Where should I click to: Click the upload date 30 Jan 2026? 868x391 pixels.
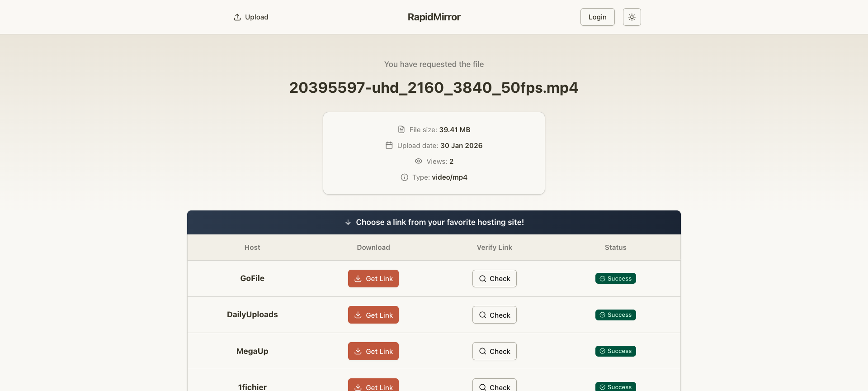click(x=462, y=145)
